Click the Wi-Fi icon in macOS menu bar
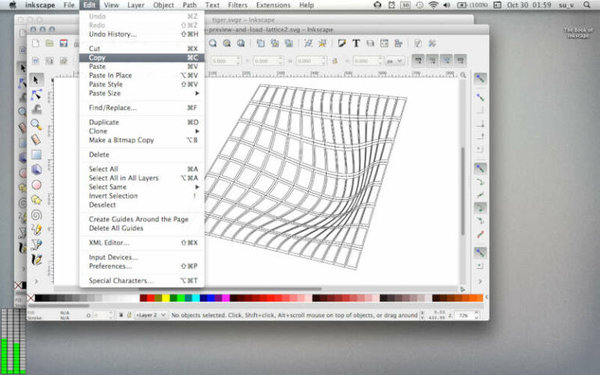600x375 pixels. pos(433,5)
